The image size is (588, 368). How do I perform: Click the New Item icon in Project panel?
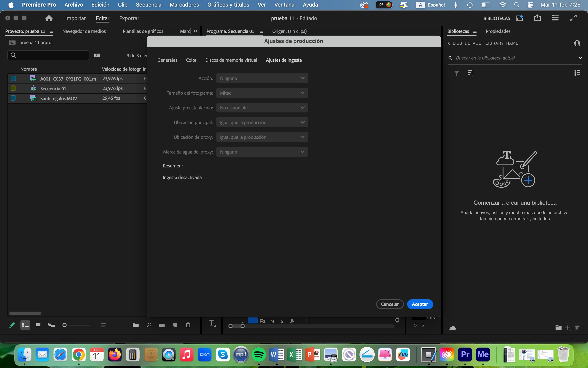click(x=175, y=325)
